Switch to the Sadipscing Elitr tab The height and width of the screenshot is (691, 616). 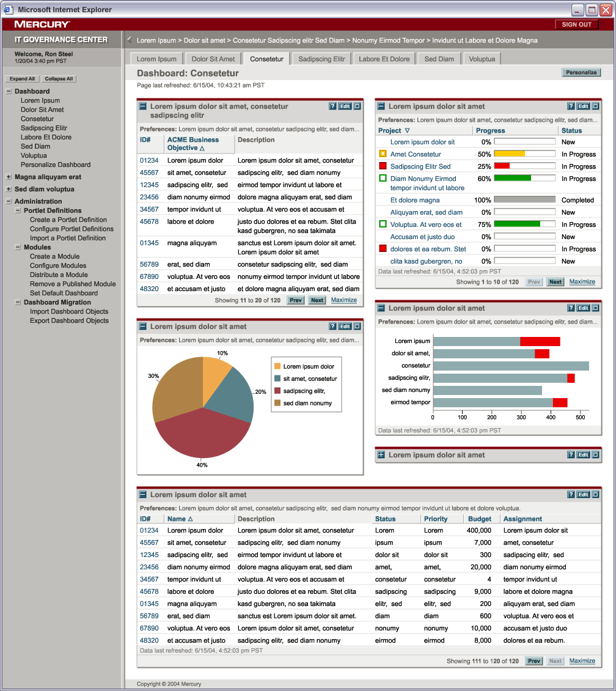point(321,59)
